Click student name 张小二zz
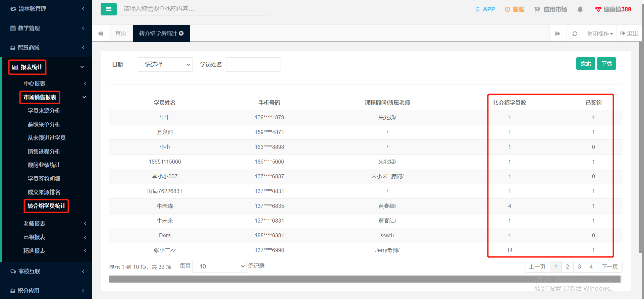This screenshot has height=299, width=644. (x=165, y=250)
